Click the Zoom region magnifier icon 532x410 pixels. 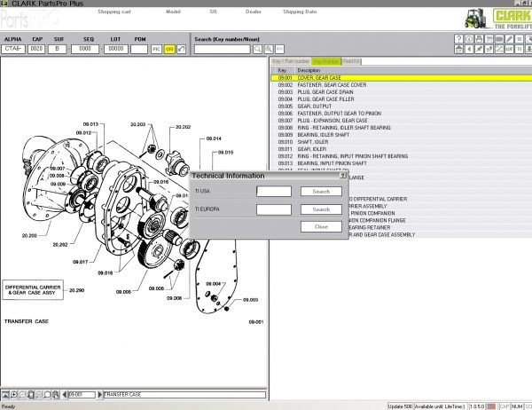click(47, 395)
